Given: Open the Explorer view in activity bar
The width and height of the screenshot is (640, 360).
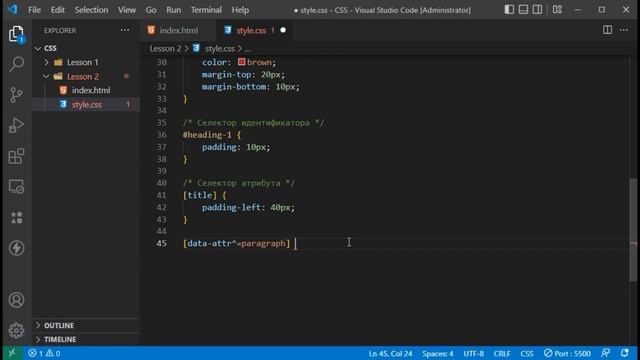Looking at the screenshot, I should pos(16,34).
